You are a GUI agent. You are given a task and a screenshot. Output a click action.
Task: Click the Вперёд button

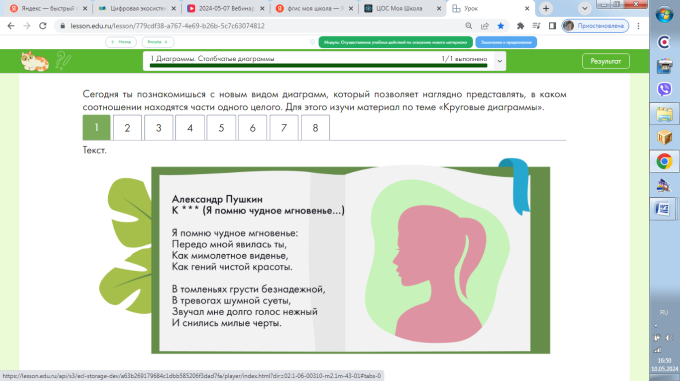click(x=158, y=42)
